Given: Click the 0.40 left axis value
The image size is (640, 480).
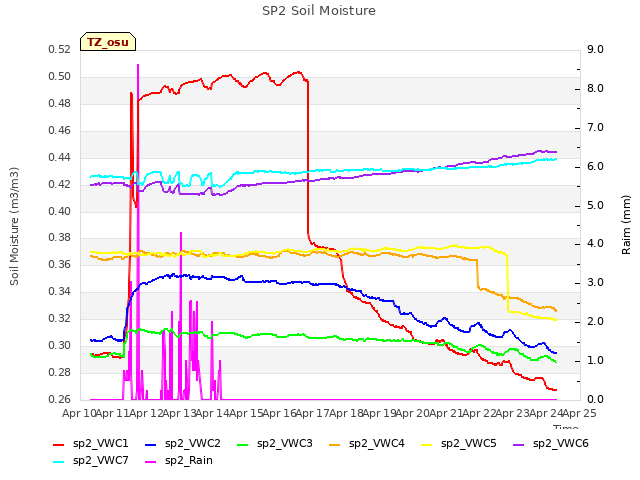Looking at the screenshot, I should [60, 211].
